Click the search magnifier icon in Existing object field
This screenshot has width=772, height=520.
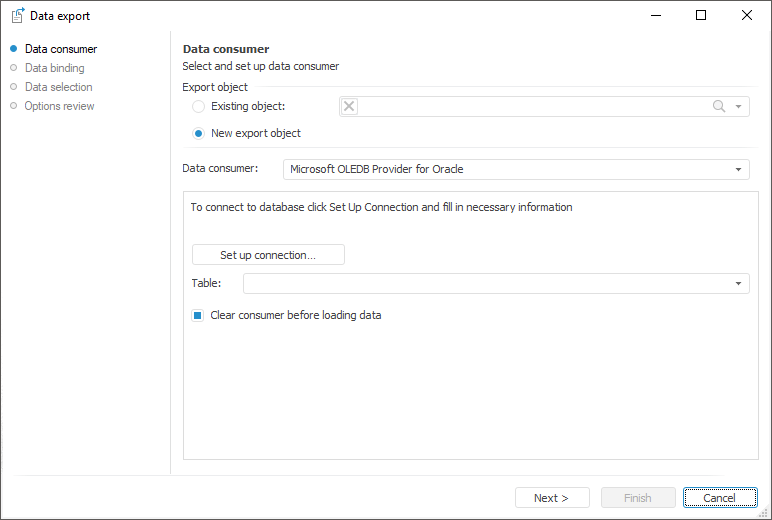(719, 106)
